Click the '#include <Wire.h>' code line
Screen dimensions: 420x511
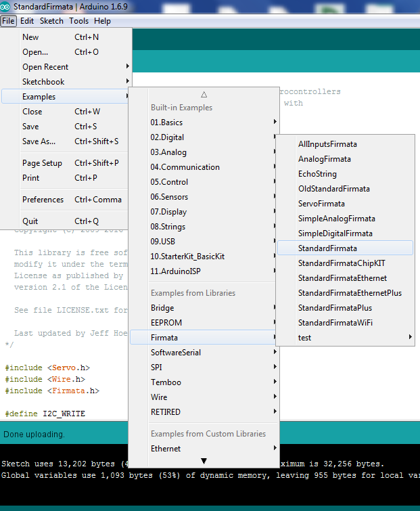click(45, 379)
